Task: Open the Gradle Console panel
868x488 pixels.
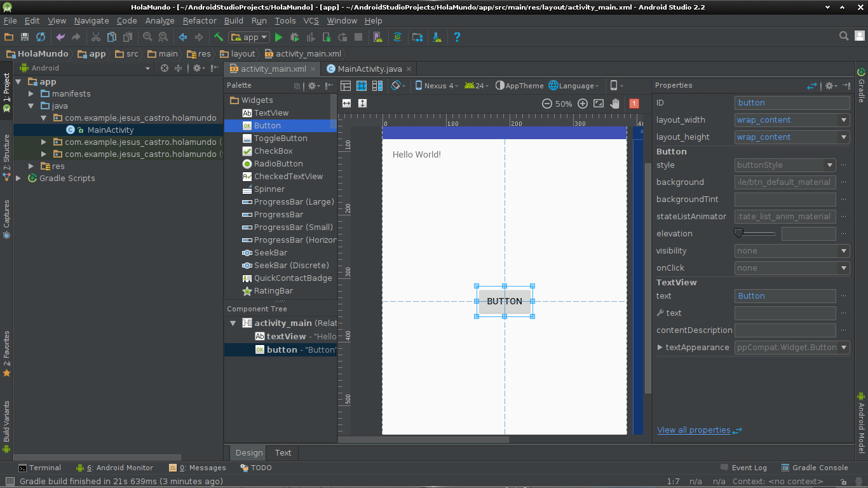Action: (x=815, y=468)
